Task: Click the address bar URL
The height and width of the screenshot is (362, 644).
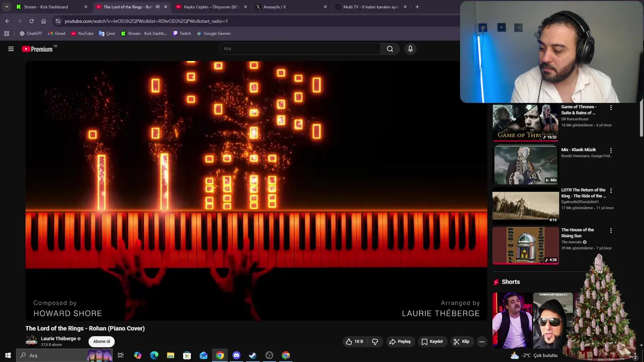Action: point(146,21)
